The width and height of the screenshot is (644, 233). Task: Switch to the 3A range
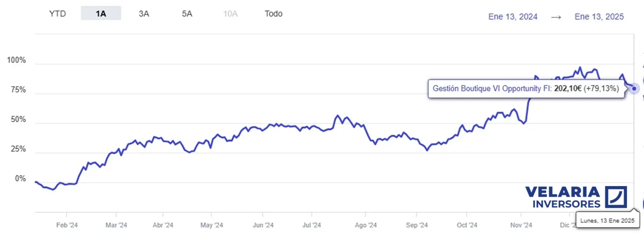pos(144,14)
